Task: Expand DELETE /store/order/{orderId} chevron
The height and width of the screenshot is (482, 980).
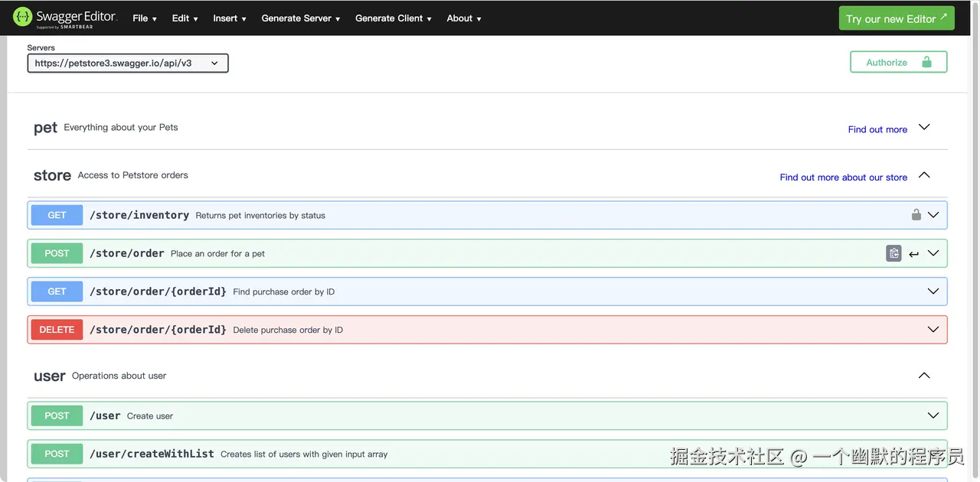Action: [x=933, y=330]
